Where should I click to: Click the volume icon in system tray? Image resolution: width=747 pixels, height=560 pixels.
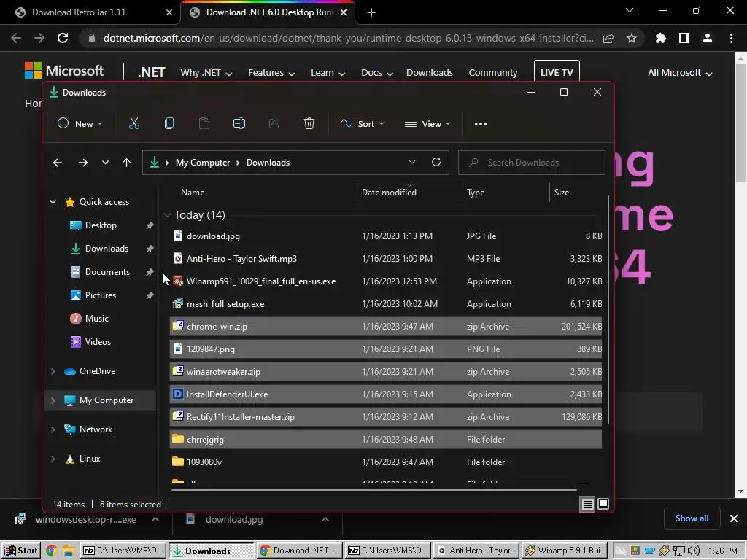(694, 551)
